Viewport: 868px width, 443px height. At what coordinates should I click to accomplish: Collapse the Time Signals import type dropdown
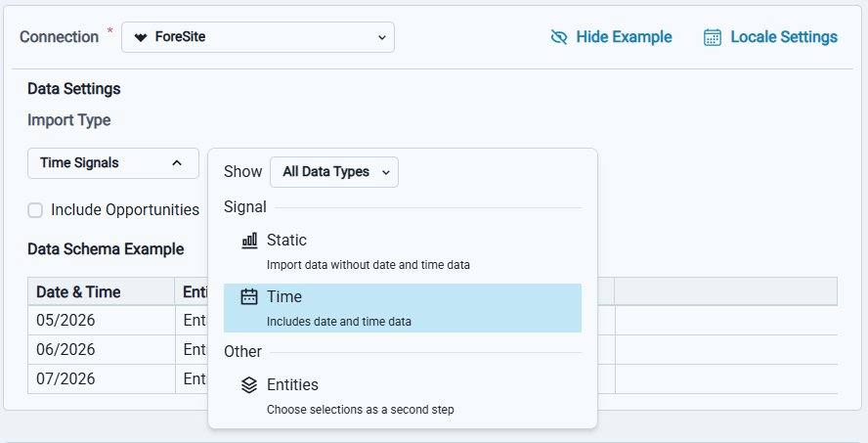113,163
